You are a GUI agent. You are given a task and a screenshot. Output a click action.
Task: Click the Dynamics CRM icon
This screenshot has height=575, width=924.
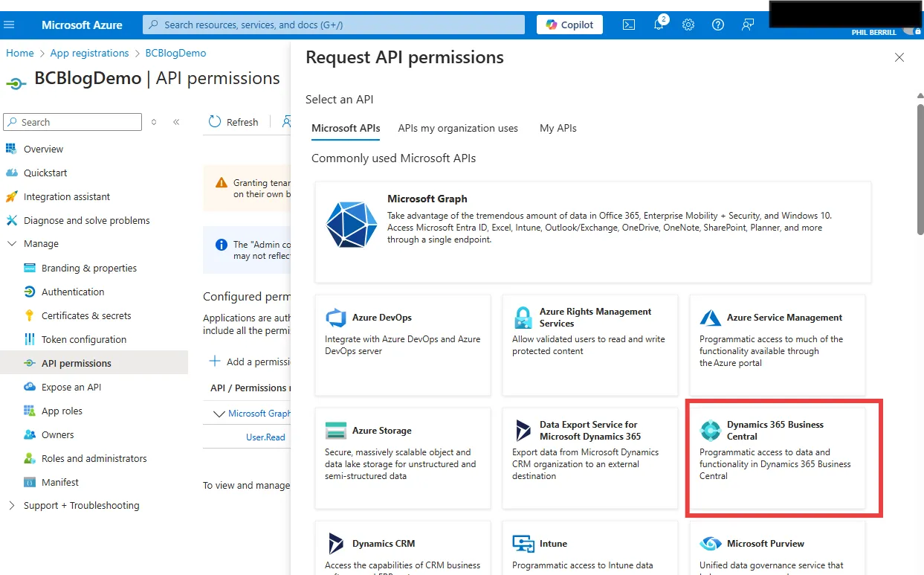click(x=336, y=544)
